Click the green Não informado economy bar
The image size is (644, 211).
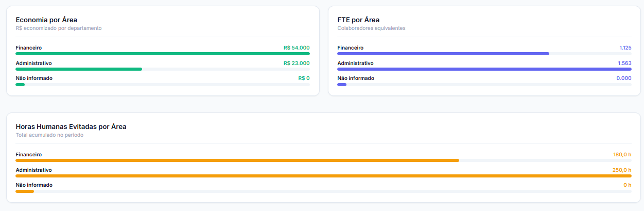coord(20,85)
